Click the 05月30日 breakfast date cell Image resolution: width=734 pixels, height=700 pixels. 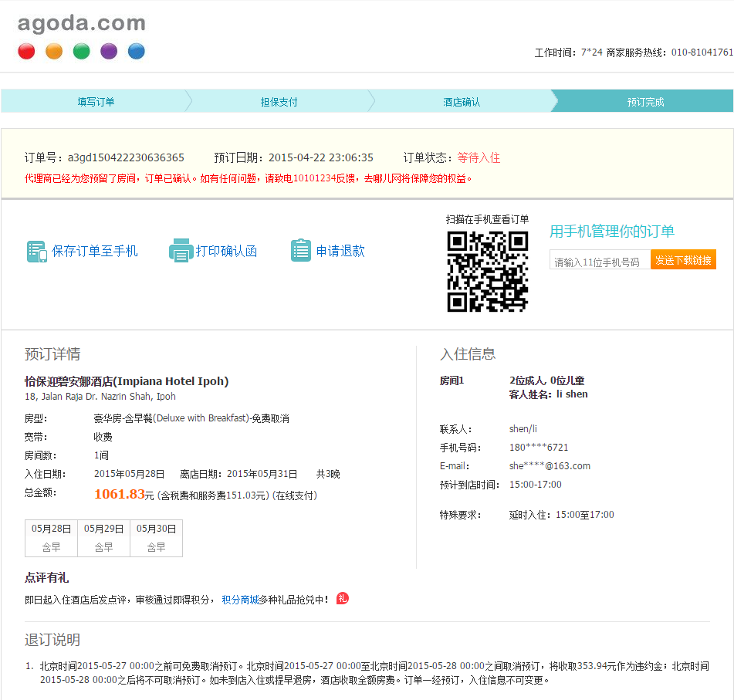tap(156, 538)
